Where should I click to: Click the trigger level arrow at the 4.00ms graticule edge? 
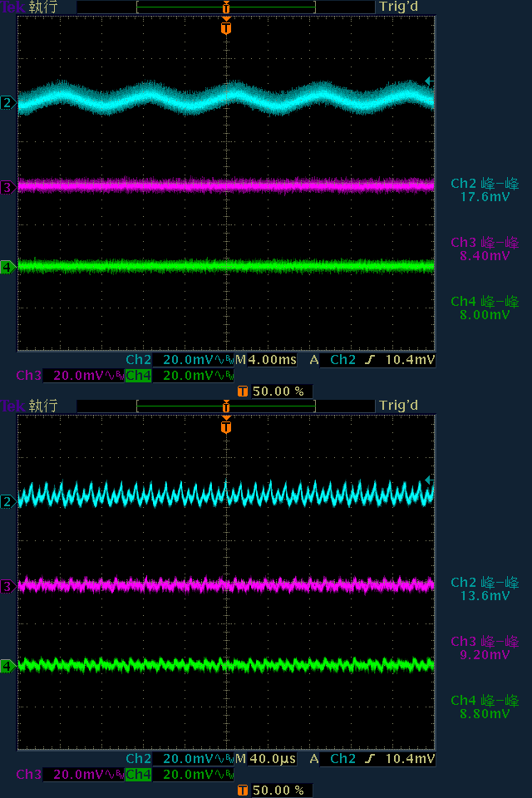coord(429,81)
